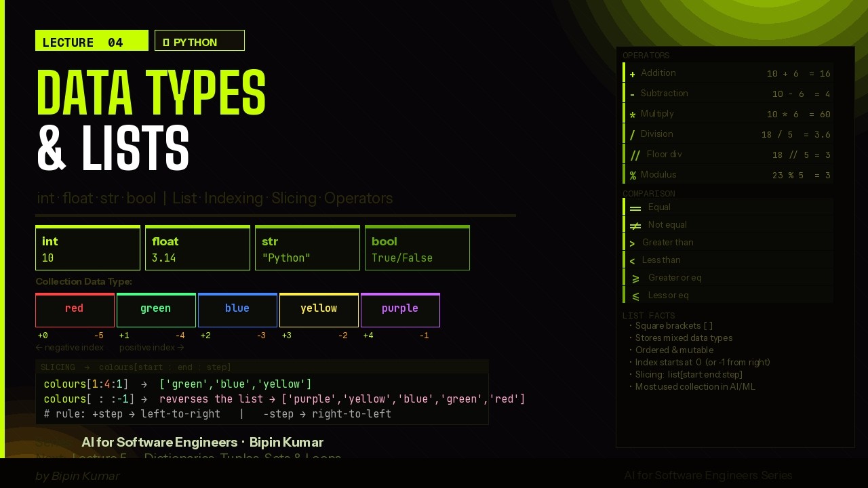Viewport: 868px width, 488px height.
Task: Click the 'DATA TYPES' title
Action: click(x=151, y=92)
